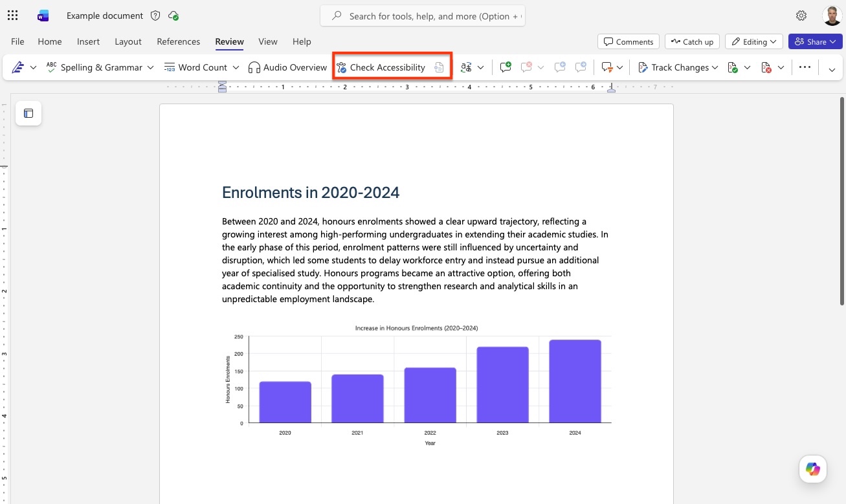This screenshot has width=846, height=504.
Task: Open the File menu
Action: click(17, 41)
